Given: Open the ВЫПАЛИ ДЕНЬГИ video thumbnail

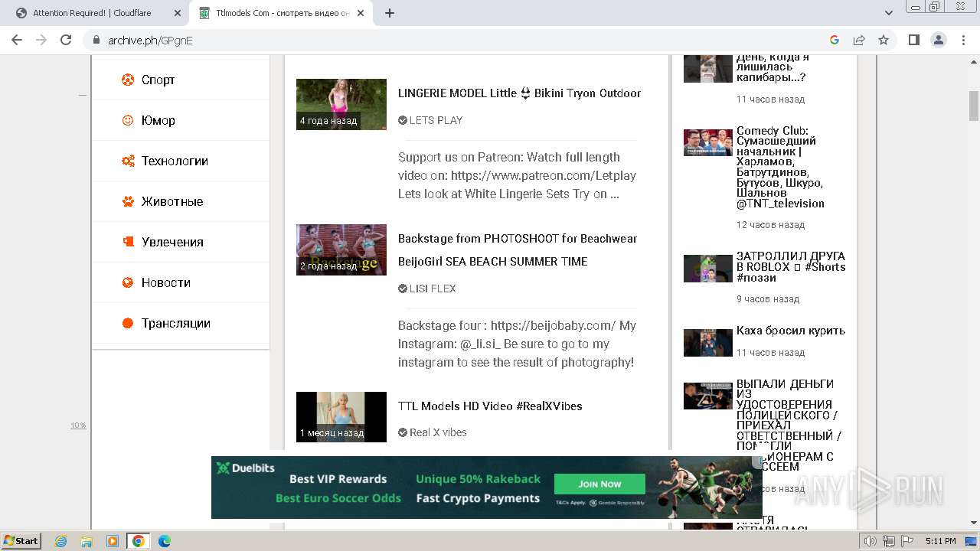Looking at the screenshot, I should click(707, 396).
